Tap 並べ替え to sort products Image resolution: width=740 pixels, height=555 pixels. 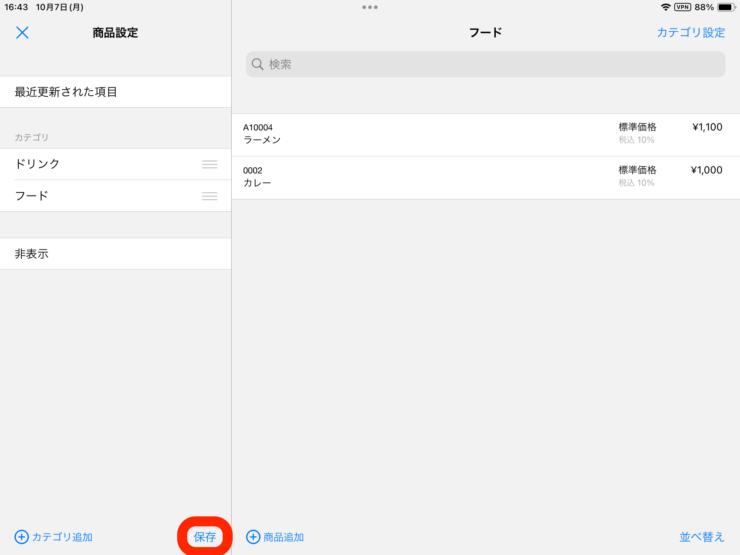pos(702,537)
